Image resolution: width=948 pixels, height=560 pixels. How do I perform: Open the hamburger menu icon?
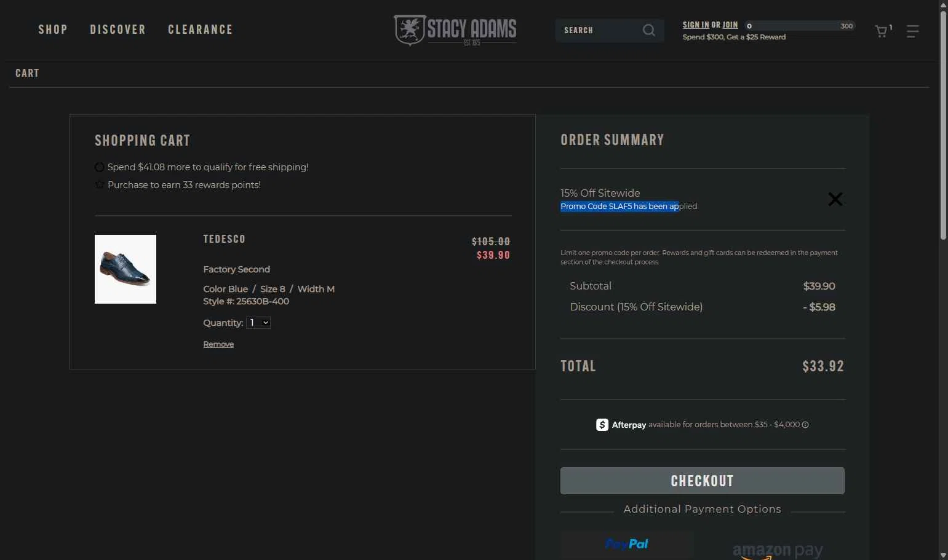(x=912, y=31)
